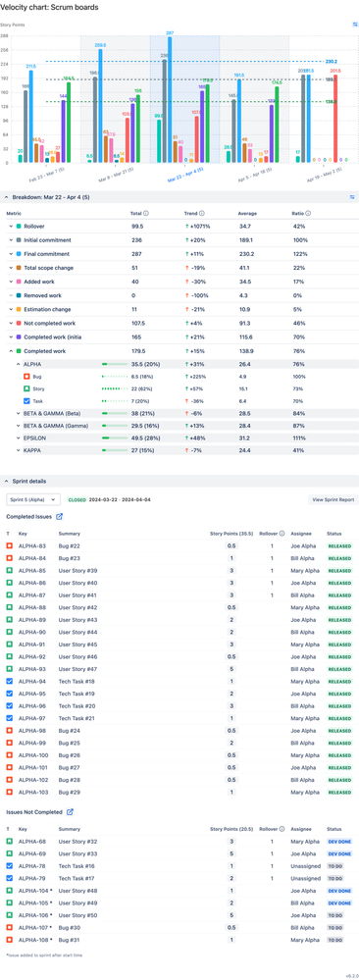Open the velocity chart settings icon
The height and width of the screenshot is (980, 359).
click(354, 25)
